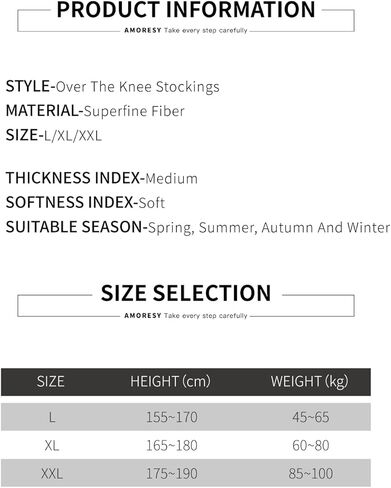
Task: Select the XXL size row label
Action: [x=52, y=474]
